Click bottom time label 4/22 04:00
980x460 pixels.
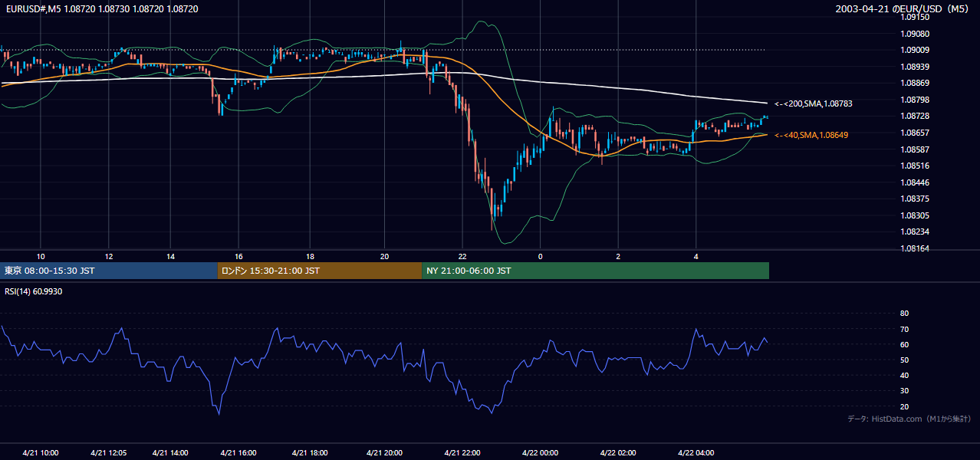[696, 452]
